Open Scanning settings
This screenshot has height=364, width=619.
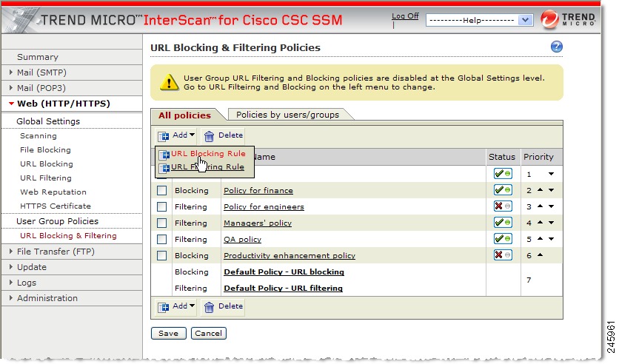pyautogui.click(x=39, y=135)
